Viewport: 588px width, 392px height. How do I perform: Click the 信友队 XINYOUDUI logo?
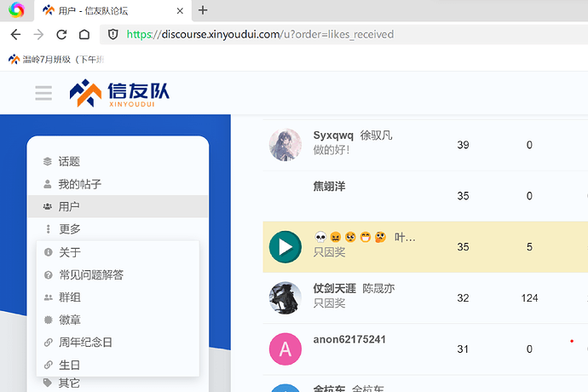[x=119, y=93]
